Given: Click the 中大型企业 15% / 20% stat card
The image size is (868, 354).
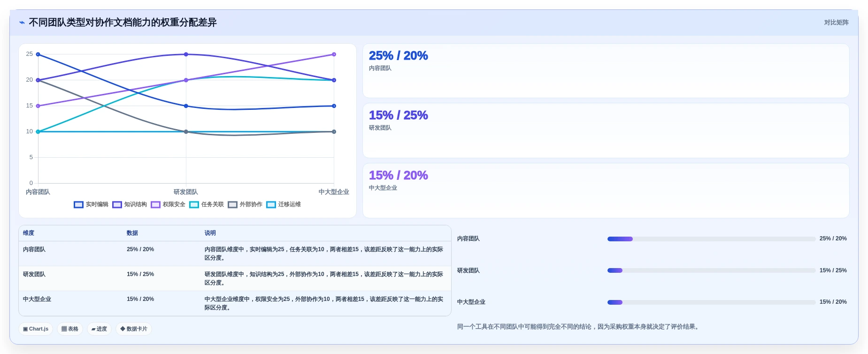Looking at the screenshot, I should [606, 191].
